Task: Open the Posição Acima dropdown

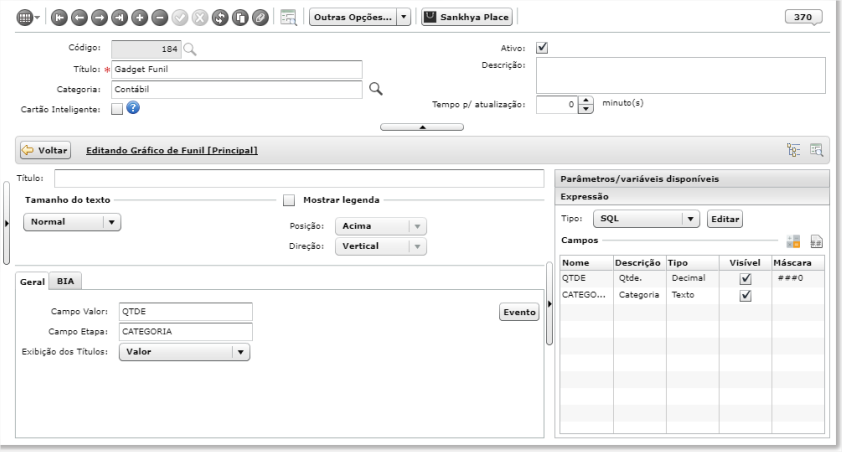Action: [x=381, y=226]
